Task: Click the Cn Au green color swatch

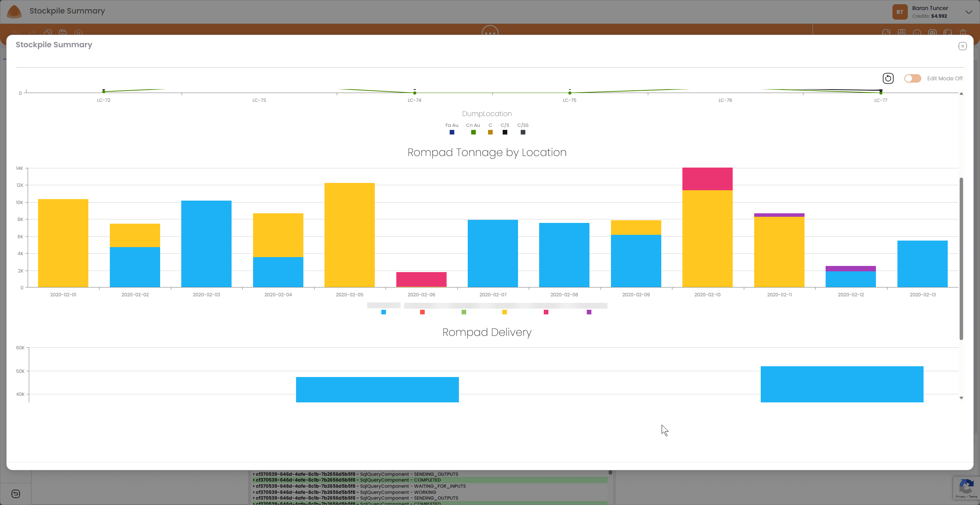Action: tap(473, 132)
